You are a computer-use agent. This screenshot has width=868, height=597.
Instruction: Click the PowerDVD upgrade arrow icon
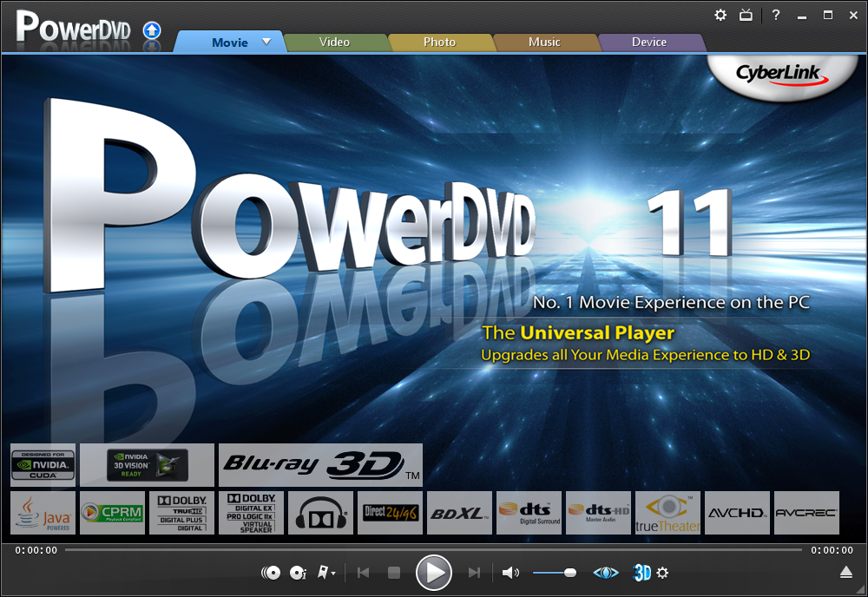[x=152, y=30]
